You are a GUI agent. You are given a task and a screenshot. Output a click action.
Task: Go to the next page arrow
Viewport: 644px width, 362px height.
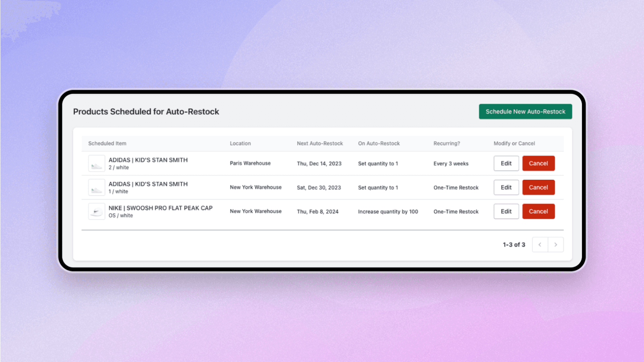click(x=555, y=245)
